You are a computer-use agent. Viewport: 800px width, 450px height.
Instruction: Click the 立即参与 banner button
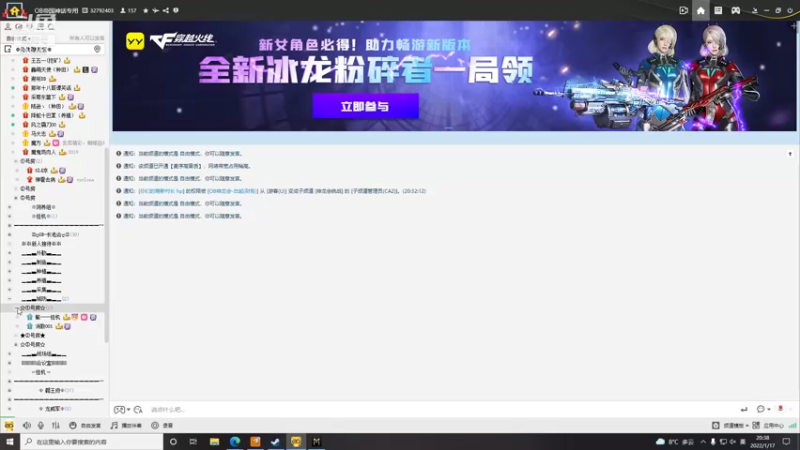coord(365,106)
